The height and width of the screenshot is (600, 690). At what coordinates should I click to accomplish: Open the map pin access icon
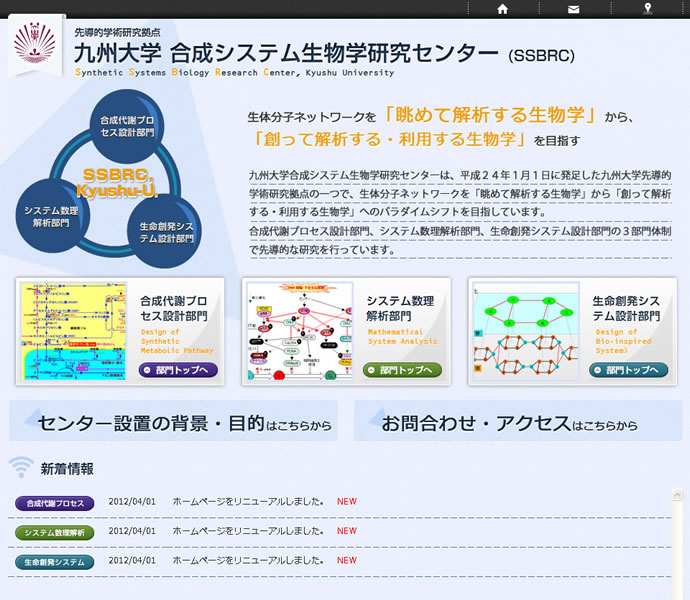point(647,8)
